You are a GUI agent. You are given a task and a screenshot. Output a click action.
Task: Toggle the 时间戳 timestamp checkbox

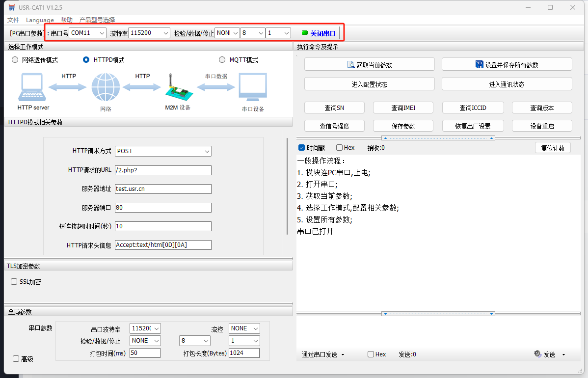302,148
